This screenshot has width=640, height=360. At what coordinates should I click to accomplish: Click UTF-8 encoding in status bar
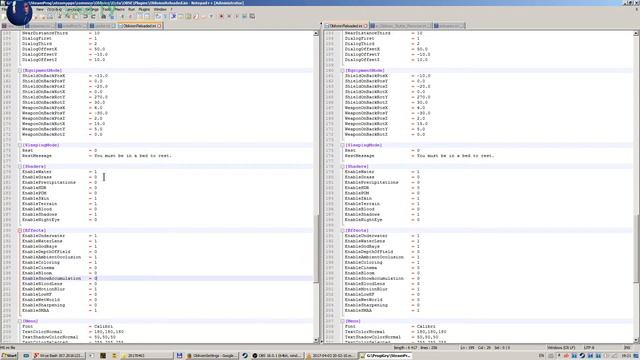pyautogui.click(x=588, y=348)
